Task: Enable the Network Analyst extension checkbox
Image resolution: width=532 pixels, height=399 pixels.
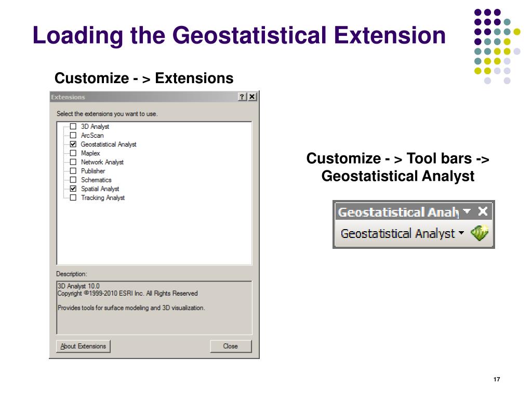Action: click(x=73, y=162)
